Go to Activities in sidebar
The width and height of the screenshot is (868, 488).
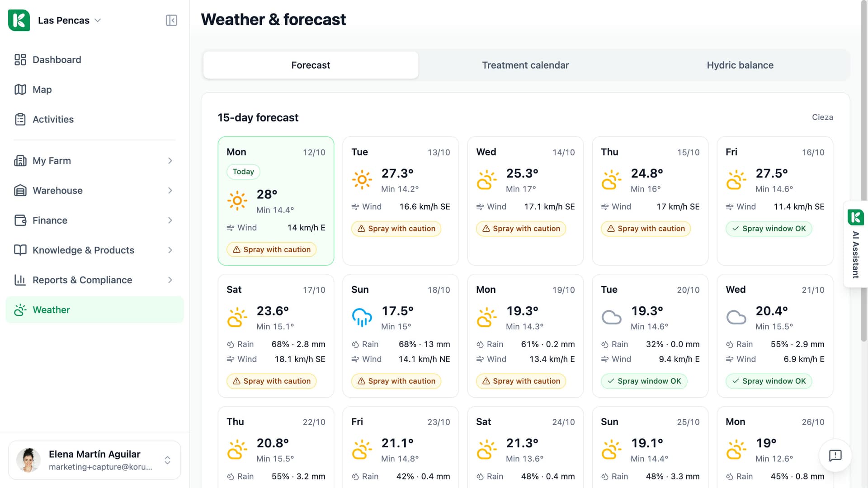coord(94,119)
